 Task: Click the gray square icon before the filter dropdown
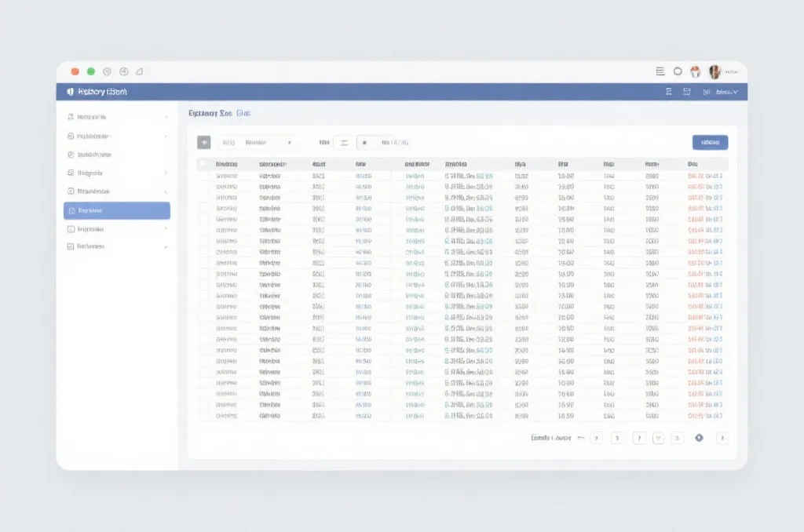203,143
